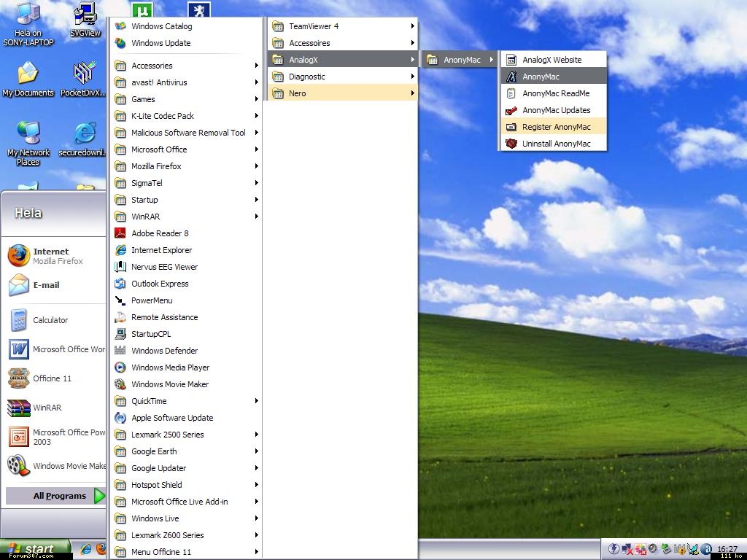747x560 pixels.
Task: Launch Calculator from Start menu
Action: [55, 320]
